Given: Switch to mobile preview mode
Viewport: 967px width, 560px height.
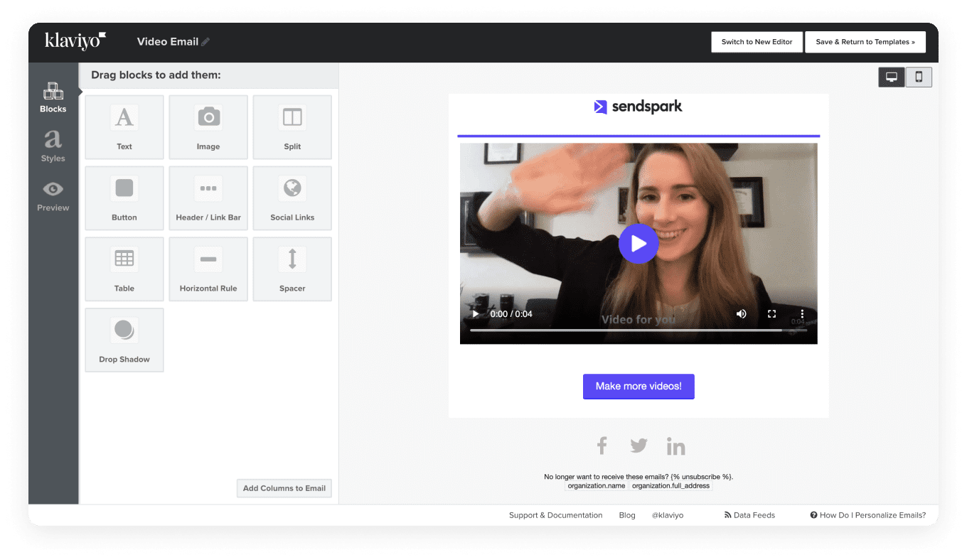Looking at the screenshot, I should coord(919,77).
